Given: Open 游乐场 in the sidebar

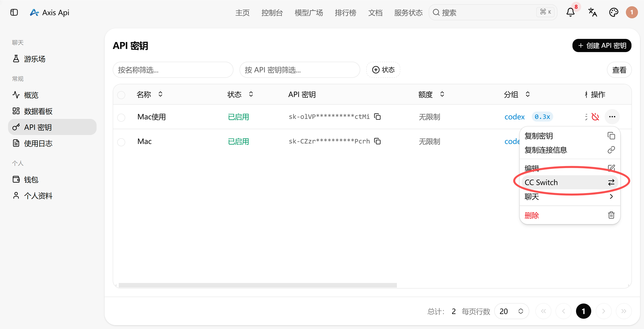Looking at the screenshot, I should pos(52,59).
